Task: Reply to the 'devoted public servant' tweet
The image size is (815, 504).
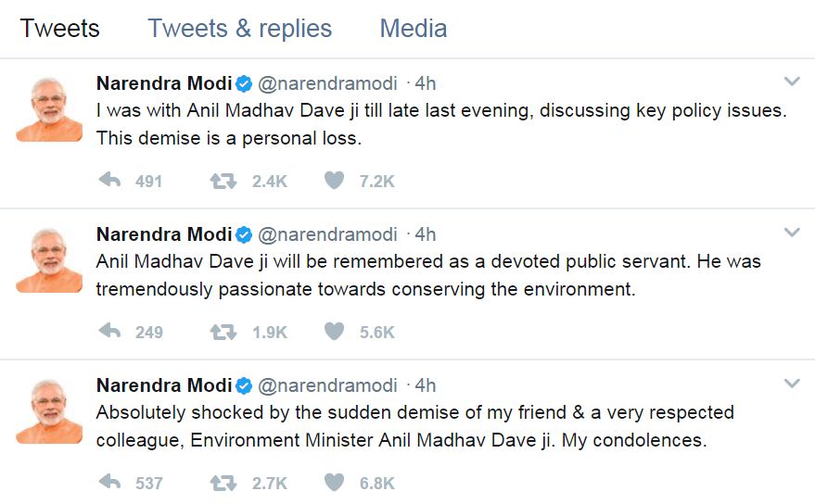Action: [x=109, y=332]
